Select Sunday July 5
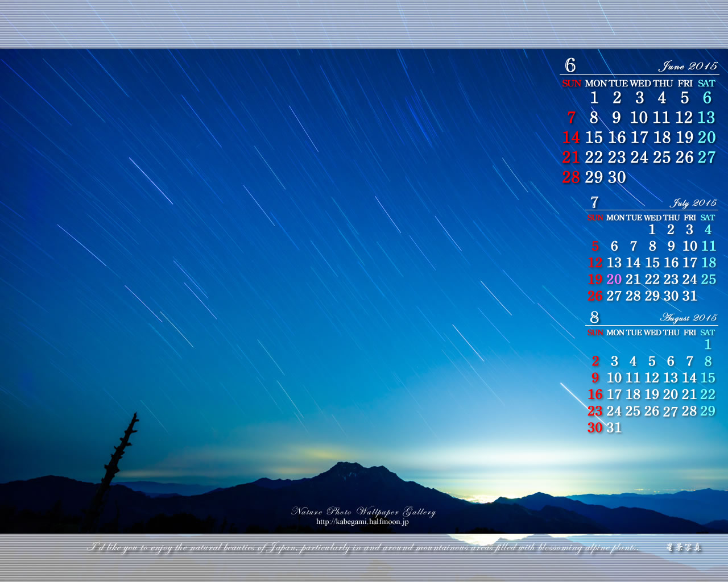 (595, 246)
